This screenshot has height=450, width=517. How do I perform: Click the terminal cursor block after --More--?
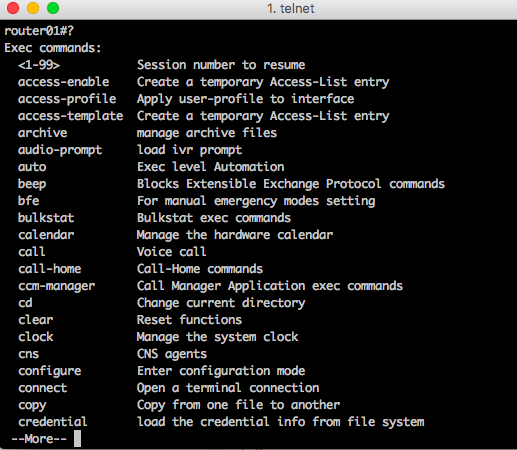pos(77,439)
